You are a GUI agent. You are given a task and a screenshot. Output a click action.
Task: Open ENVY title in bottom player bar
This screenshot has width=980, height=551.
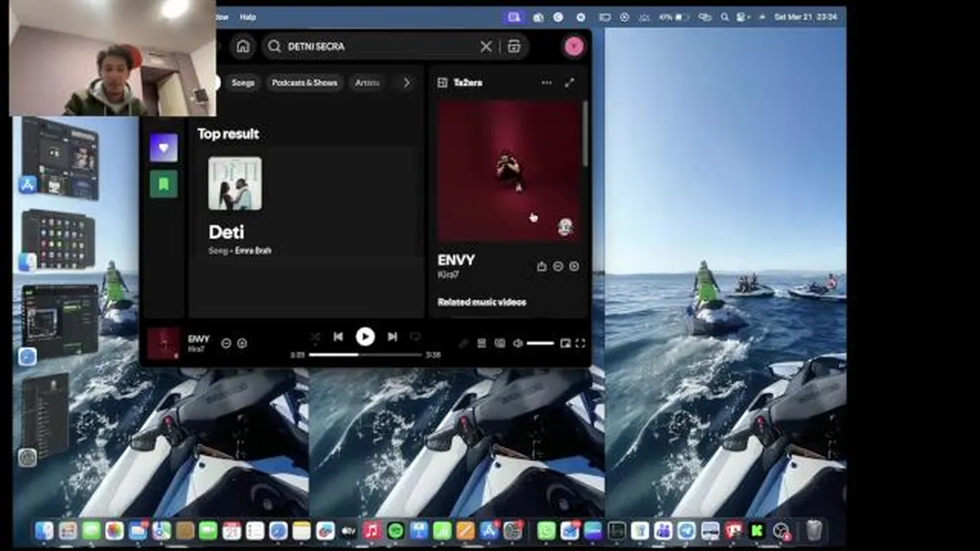point(198,338)
